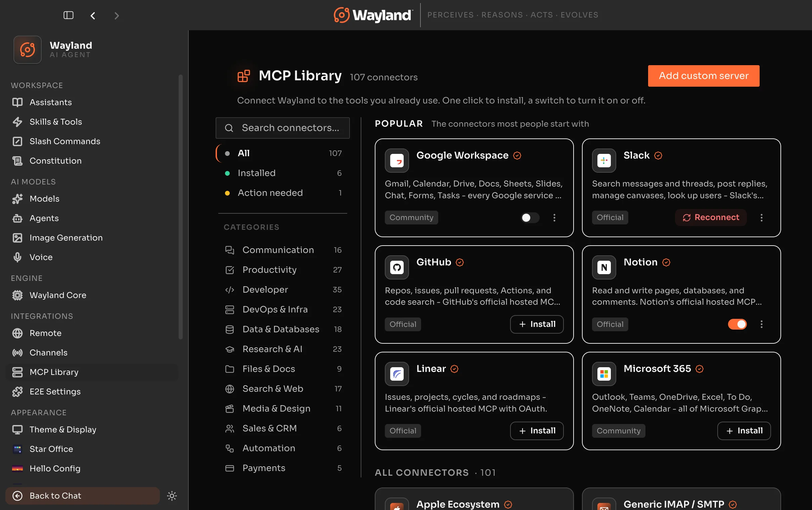Install the GitHub connector

click(x=537, y=324)
